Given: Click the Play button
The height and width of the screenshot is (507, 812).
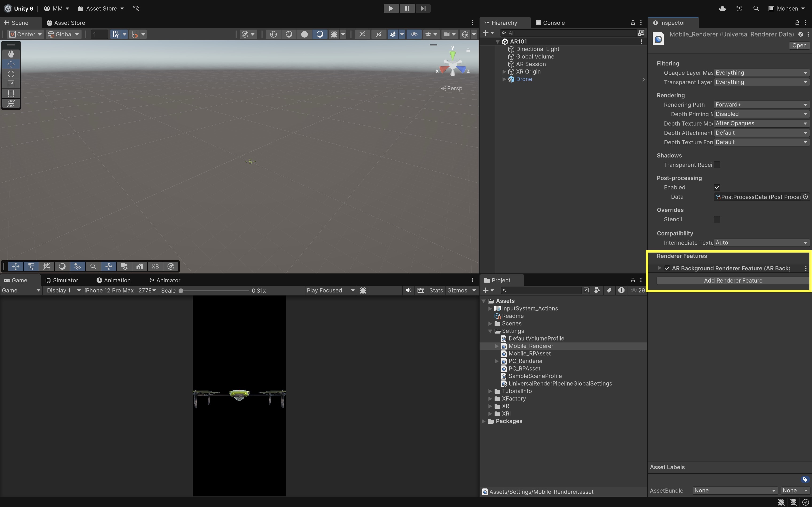Looking at the screenshot, I should [391, 8].
